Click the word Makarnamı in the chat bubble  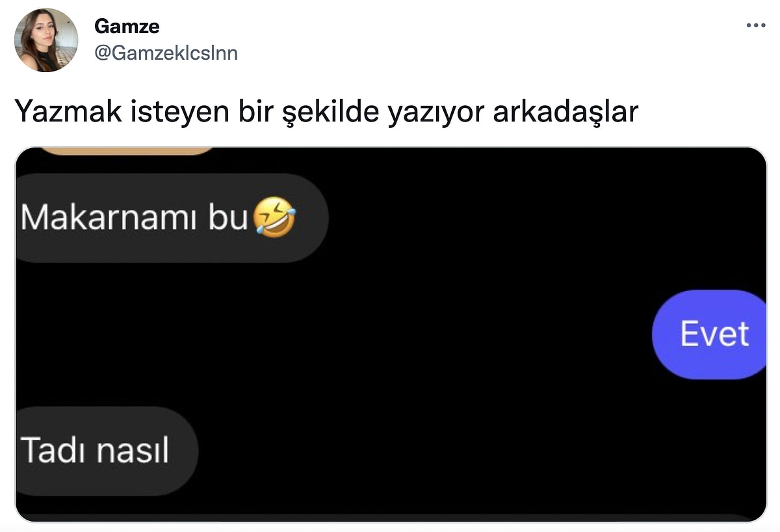click(109, 218)
